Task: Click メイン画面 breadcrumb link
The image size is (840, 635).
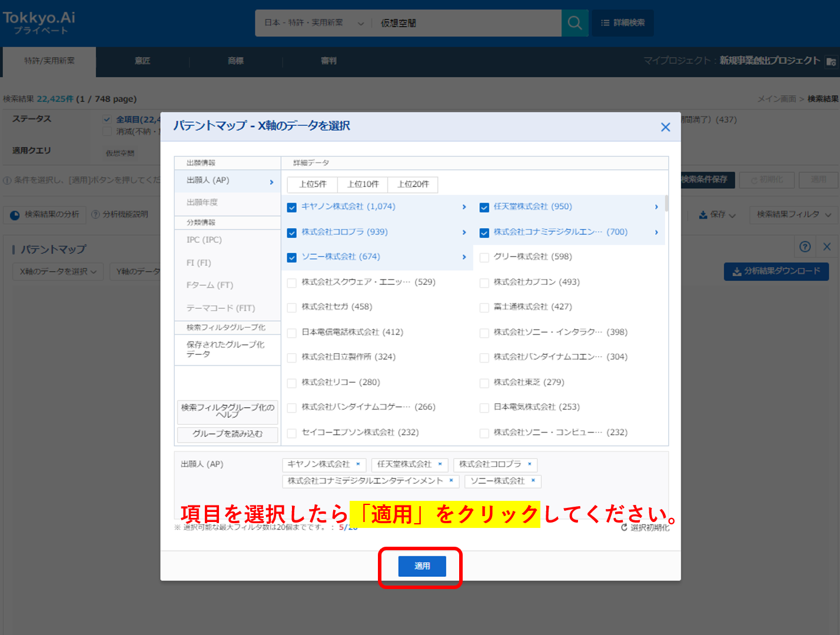Action: click(x=776, y=99)
